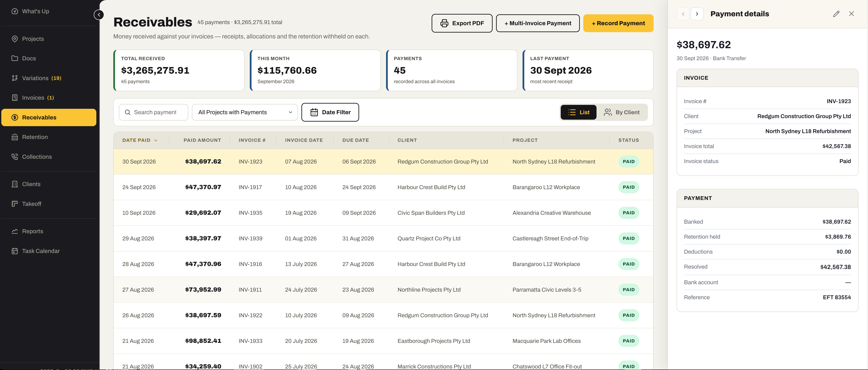
Task: Click the Receivables dollar icon
Action: point(15,117)
